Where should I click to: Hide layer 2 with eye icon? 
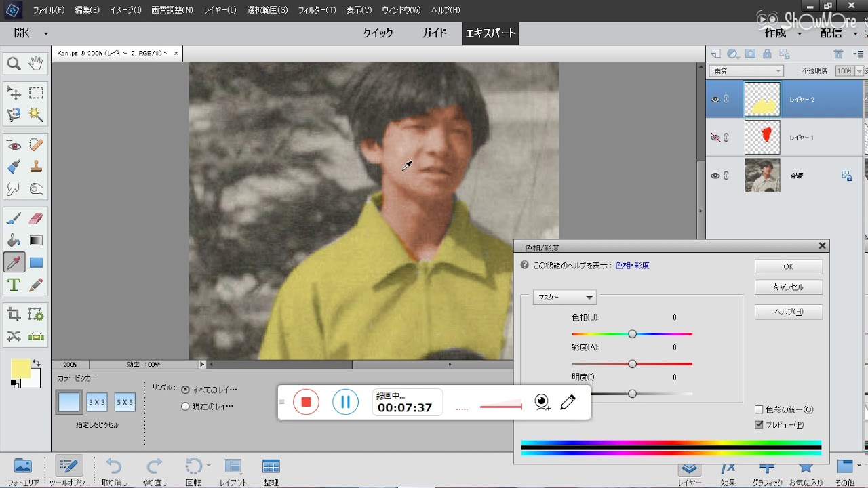(715, 100)
